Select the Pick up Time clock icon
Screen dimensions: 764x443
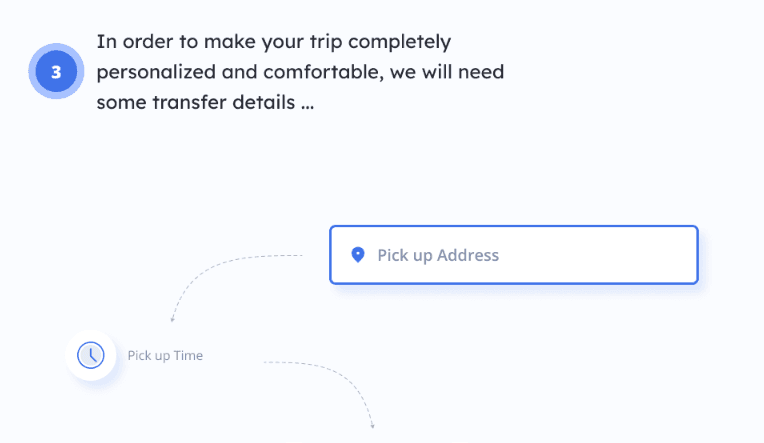click(x=91, y=355)
